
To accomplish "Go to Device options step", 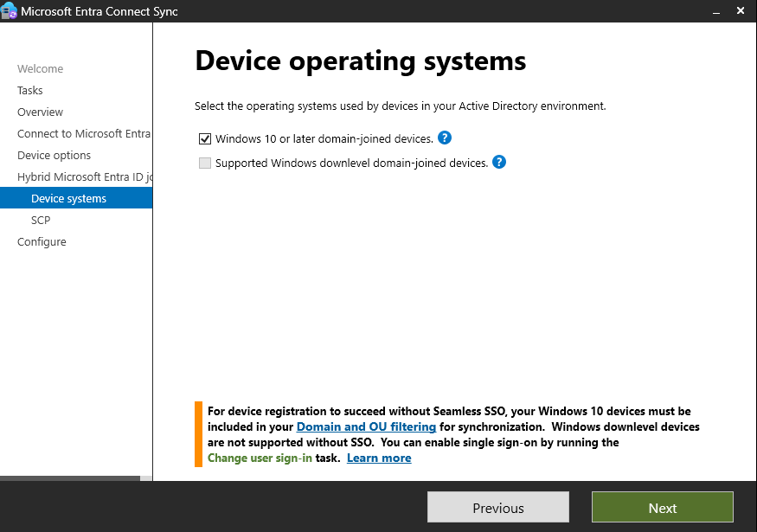I will coord(54,156).
